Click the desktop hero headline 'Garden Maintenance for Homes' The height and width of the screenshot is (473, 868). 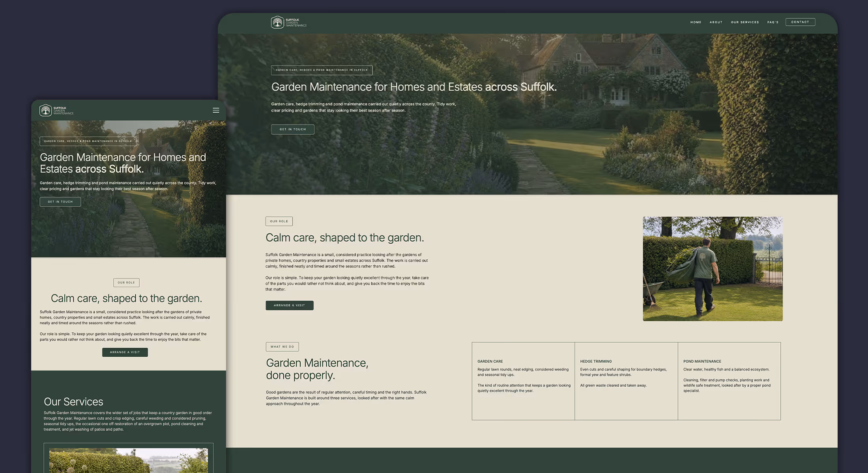[414, 87]
